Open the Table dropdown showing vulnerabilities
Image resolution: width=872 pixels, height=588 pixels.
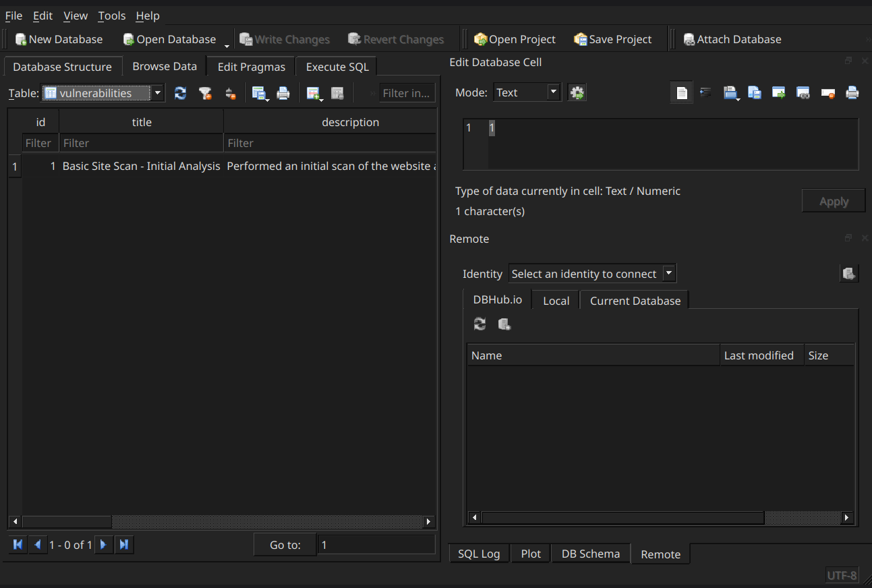(103, 93)
